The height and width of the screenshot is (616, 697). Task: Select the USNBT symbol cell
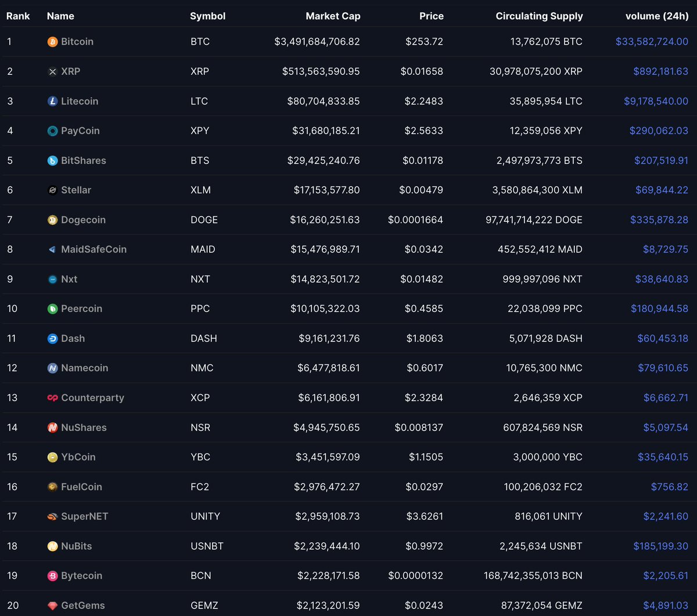tap(207, 546)
